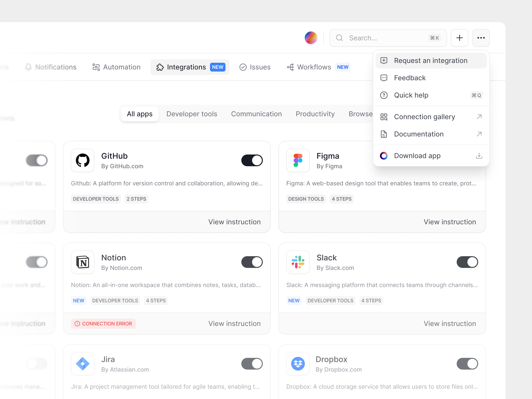This screenshot has height=399, width=532.
Task: Select Request an integration menu item
Action: [431, 60]
